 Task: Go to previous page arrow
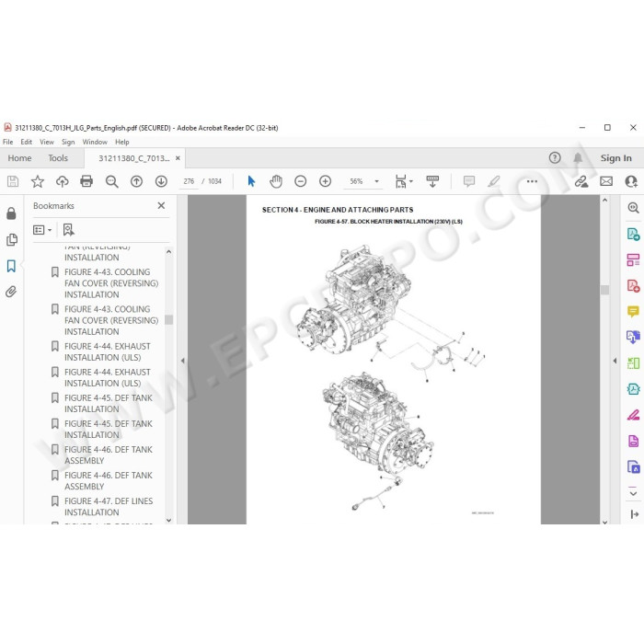tap(136, 181)
